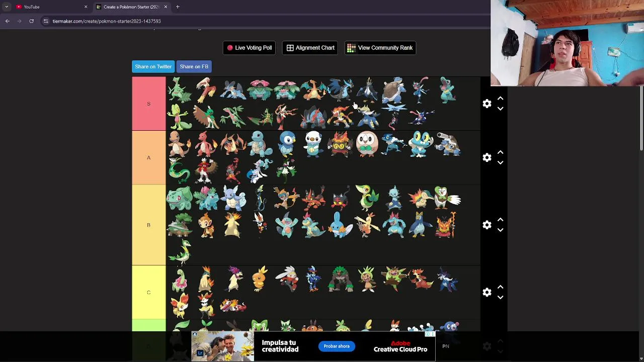This screenshot has width=644, height=362.
Task: Select Cyndaquil in B tier
Action: (421, 198)
